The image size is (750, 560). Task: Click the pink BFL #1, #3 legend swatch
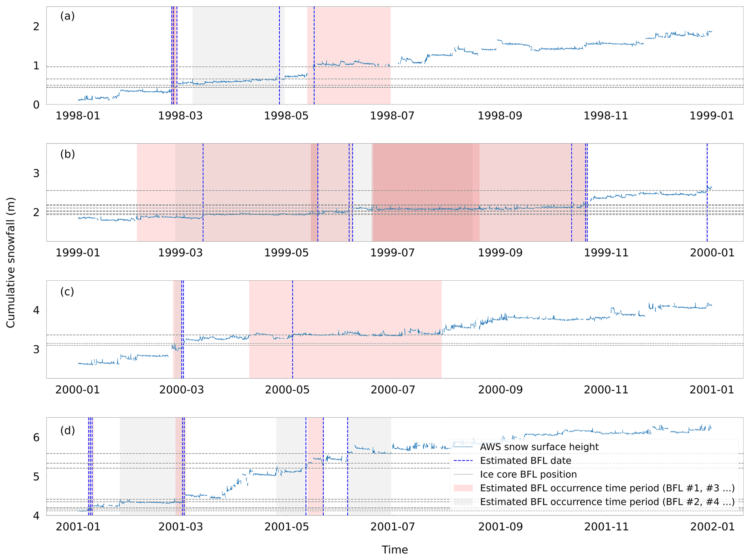(x=463, y=488)
